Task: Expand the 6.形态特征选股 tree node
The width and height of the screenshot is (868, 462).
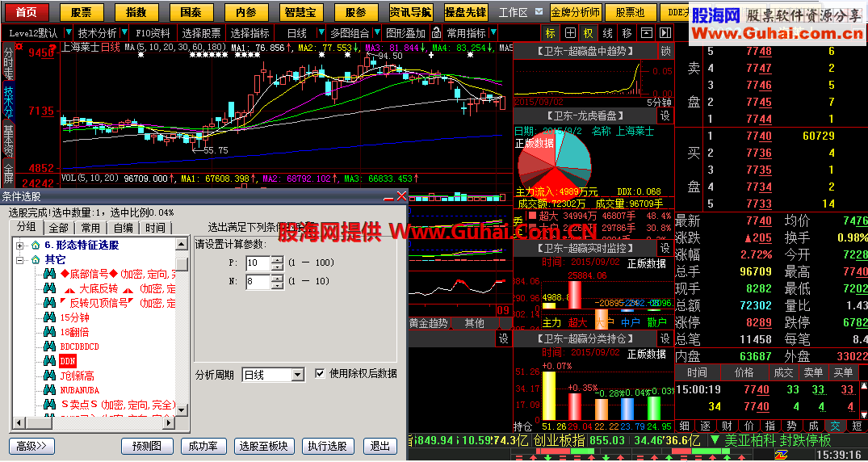Action: [x=20, y=245]
